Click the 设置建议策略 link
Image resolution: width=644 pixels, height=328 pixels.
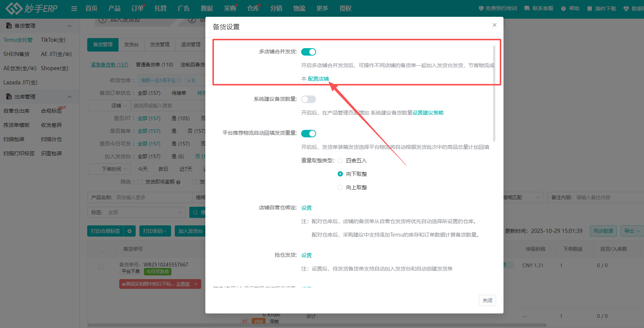(428, 113)
